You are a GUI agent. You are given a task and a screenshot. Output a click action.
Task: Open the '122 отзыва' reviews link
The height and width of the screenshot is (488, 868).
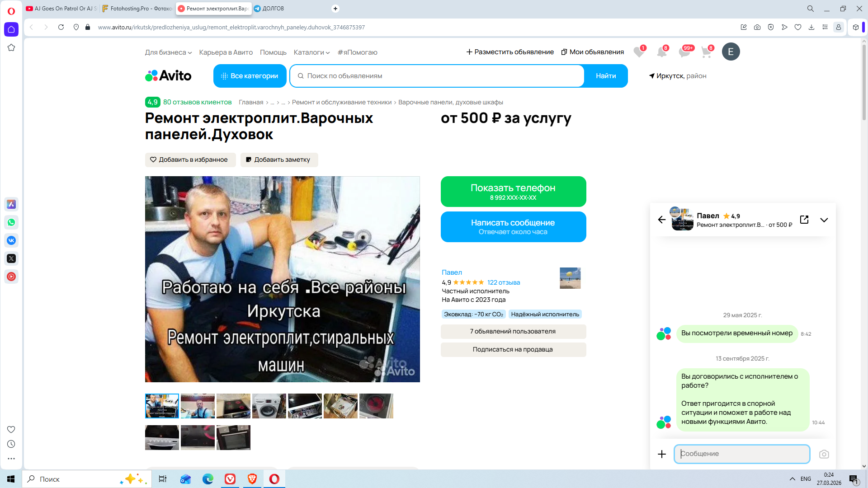coord(504,282)
